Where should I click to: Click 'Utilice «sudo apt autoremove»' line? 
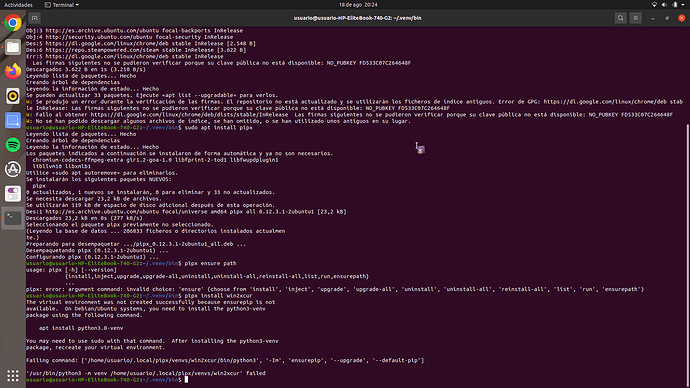(102, 173)
